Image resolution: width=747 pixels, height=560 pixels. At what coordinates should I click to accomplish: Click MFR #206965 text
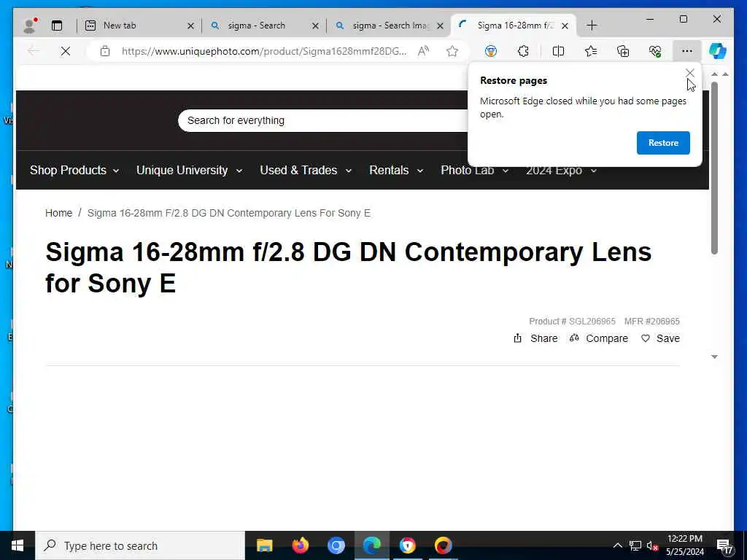pyautogui.click(x=651, y=322)
